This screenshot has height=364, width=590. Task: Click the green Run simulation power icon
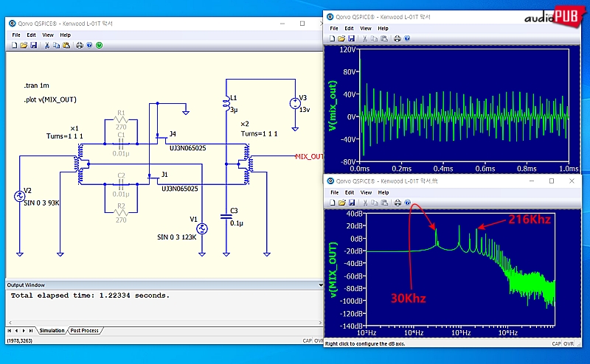[100, 46]
